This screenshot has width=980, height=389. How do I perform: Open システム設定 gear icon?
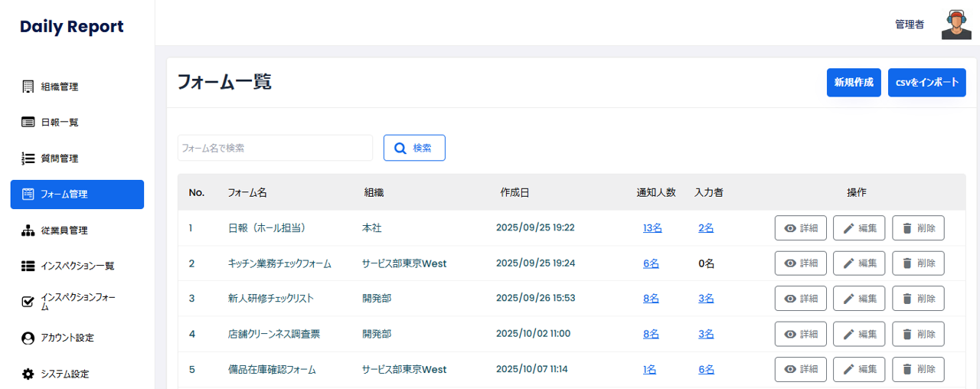click(x=28, y=374)
